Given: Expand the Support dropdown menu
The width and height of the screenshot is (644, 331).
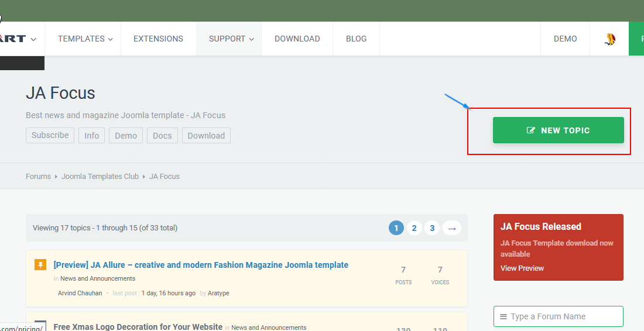Looking at the screenshot, I should tap(231, 39).
